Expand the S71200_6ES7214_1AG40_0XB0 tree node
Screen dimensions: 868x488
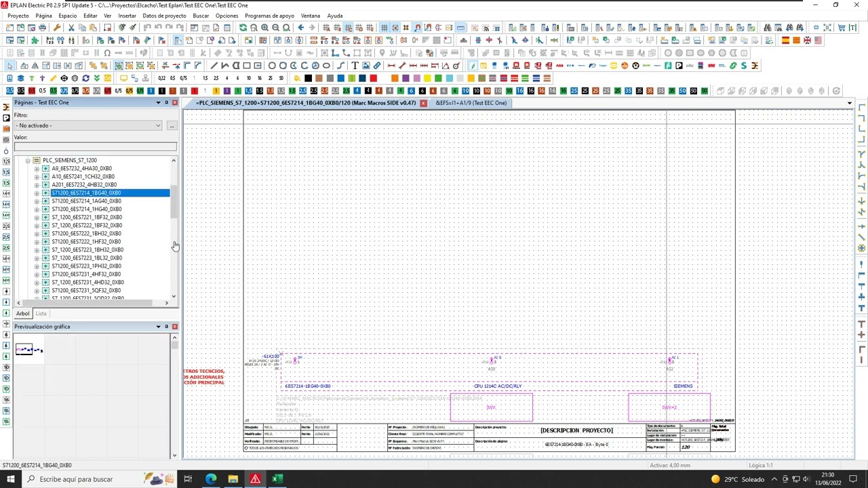[37, 201]
